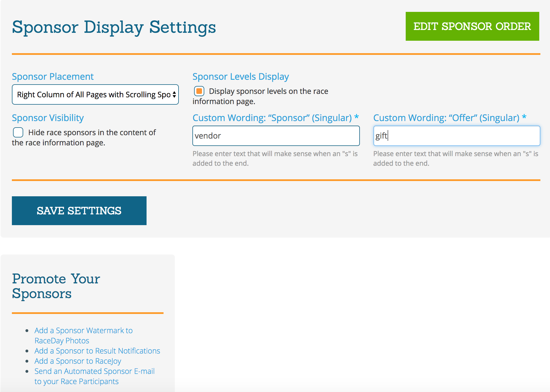Click the Sponsor Levels Display heading
The width and height of the screenshot is (550, 392).
tap(240, 76)
